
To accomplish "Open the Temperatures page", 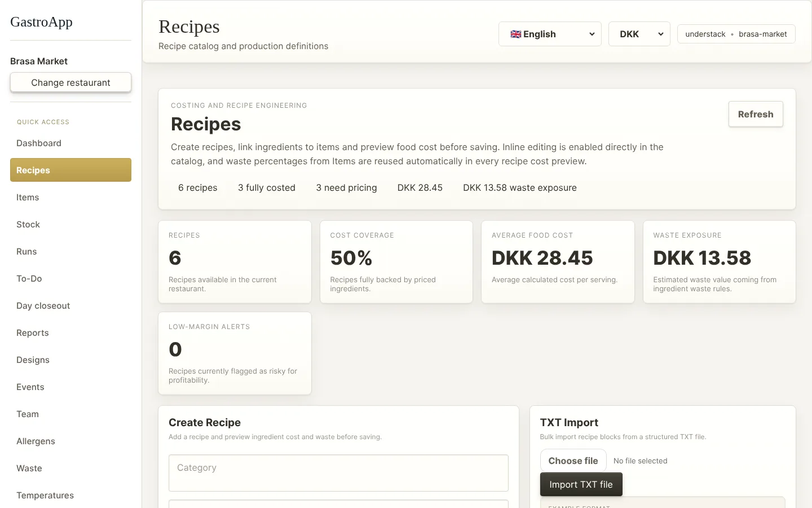I will (70, 496).
